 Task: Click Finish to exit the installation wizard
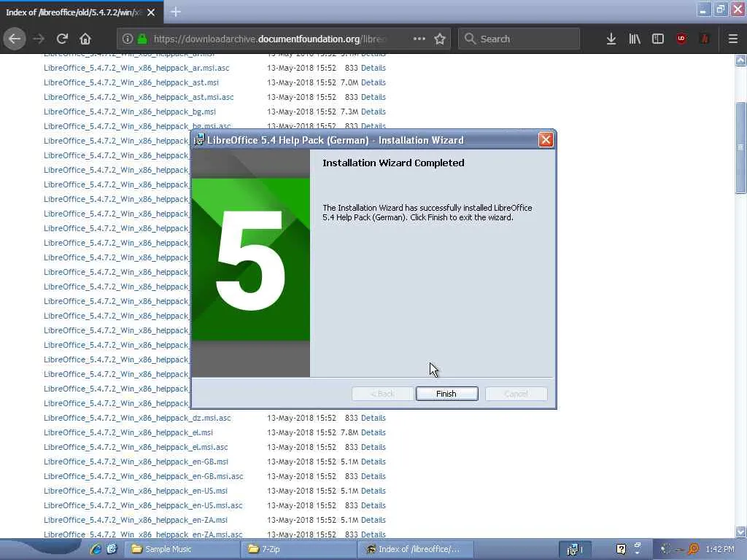pyautogui.click(x=446, y=394)
